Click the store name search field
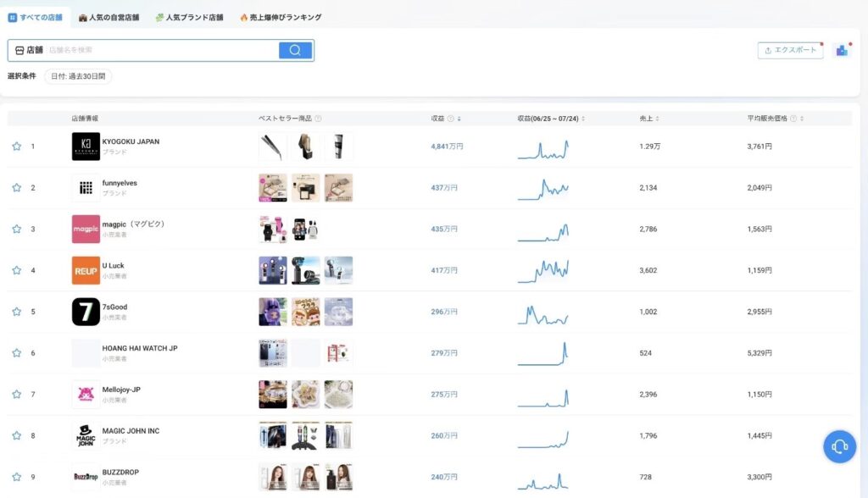The height and width of the screenshot is (498, 868). click(x=162, y=50)
